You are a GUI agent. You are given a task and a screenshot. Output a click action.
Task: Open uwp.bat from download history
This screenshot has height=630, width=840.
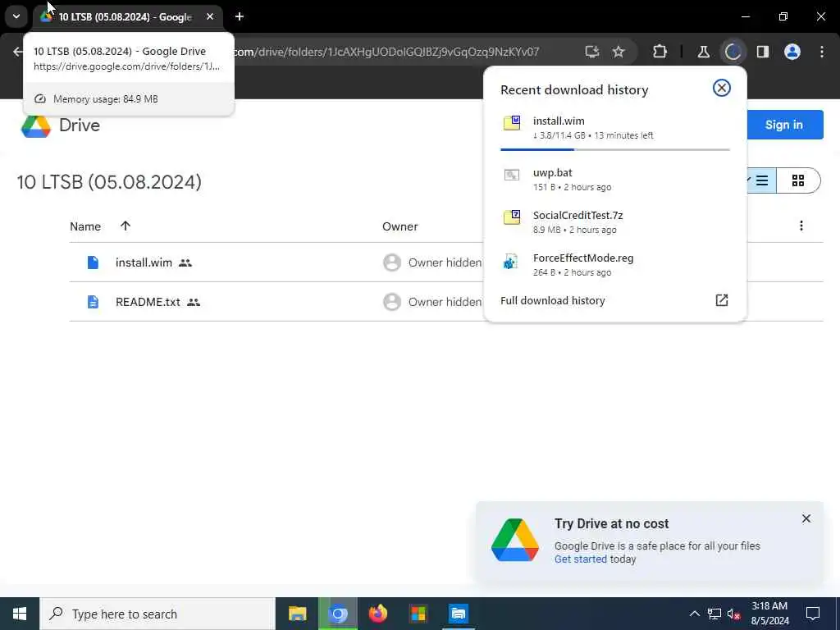click(x=615, y=180)
